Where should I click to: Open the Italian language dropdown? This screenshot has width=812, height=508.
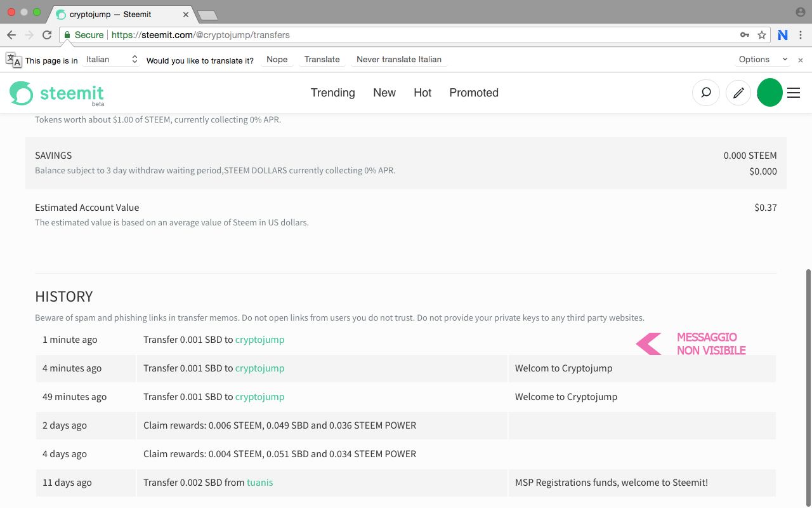(110, 59)
